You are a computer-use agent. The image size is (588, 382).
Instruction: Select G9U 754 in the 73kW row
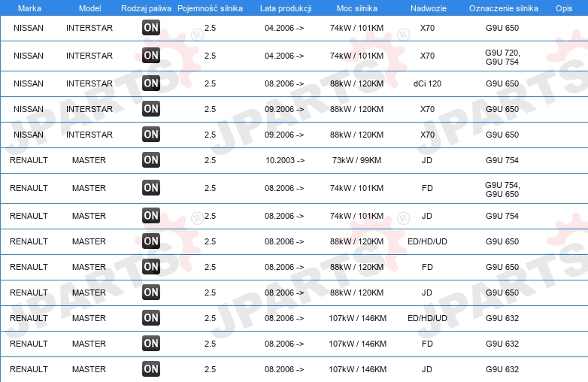pyautogui.click(x=502, y=160)
